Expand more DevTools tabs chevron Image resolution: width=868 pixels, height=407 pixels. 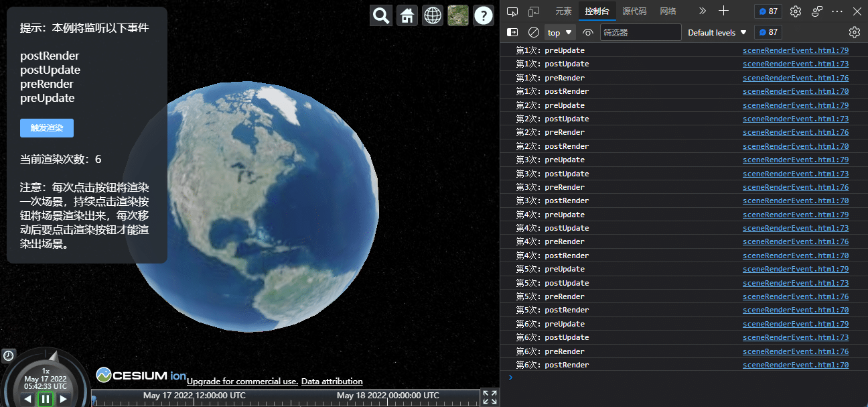(702, 11)
